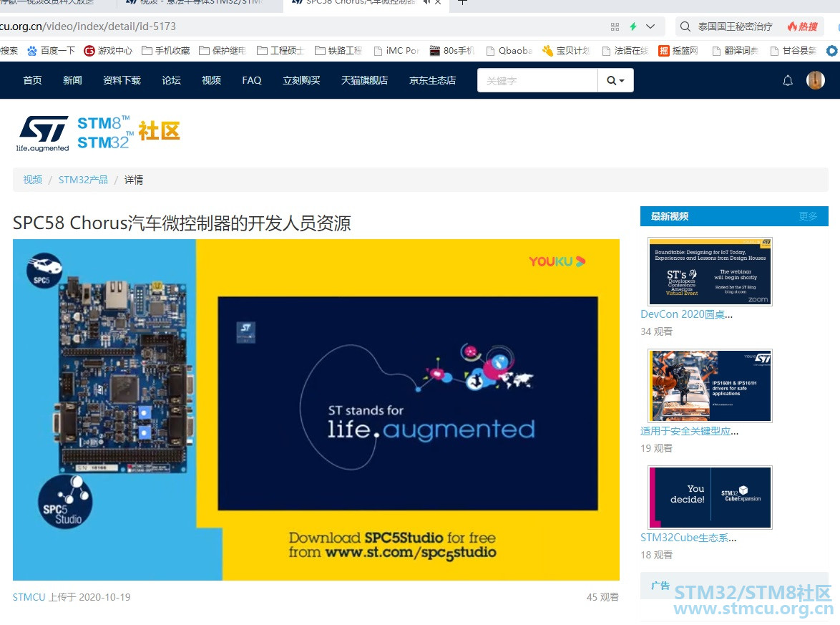Open the 80s手机 bookmark
840x625 pixels.
451,50
